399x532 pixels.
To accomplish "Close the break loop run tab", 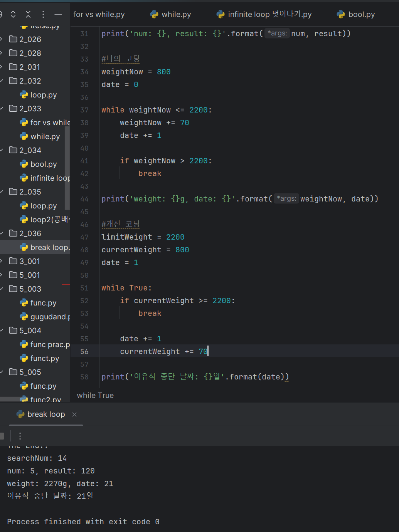I will click(74, 414).
